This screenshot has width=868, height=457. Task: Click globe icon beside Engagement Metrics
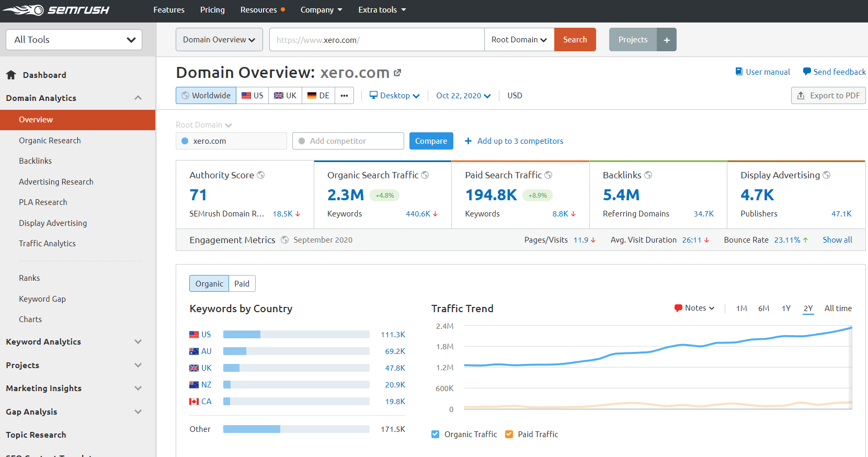(285, 240)
